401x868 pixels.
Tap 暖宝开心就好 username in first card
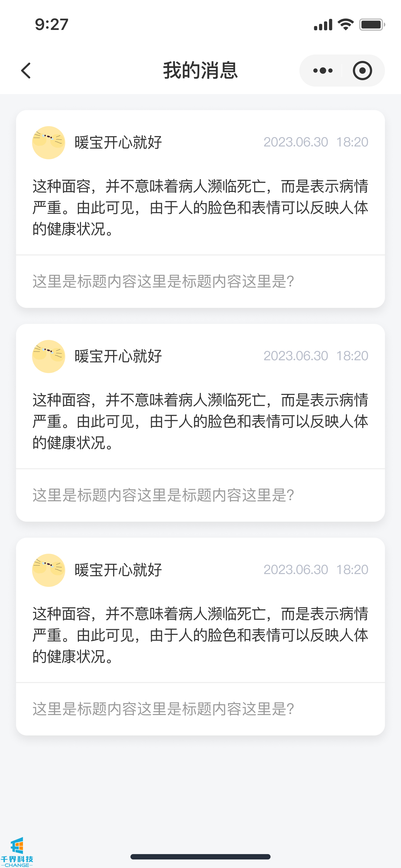(x=118, y=142)
